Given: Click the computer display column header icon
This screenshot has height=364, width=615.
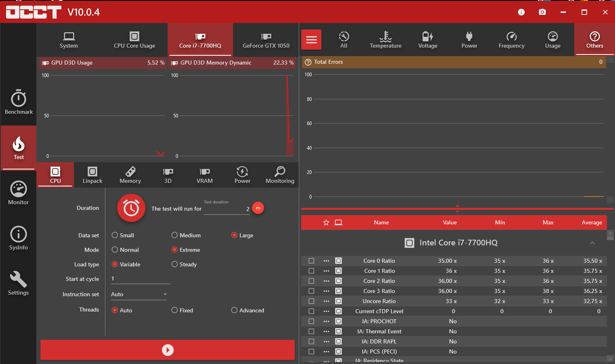Looking at the screenshot, I should (338, 222).
